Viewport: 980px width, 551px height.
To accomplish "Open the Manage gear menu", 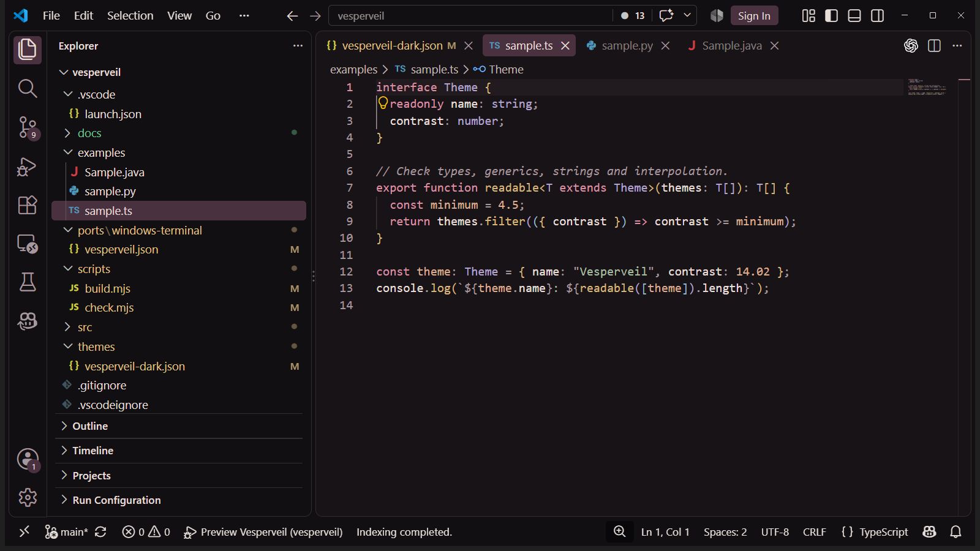I will click(x=28, y=497).
